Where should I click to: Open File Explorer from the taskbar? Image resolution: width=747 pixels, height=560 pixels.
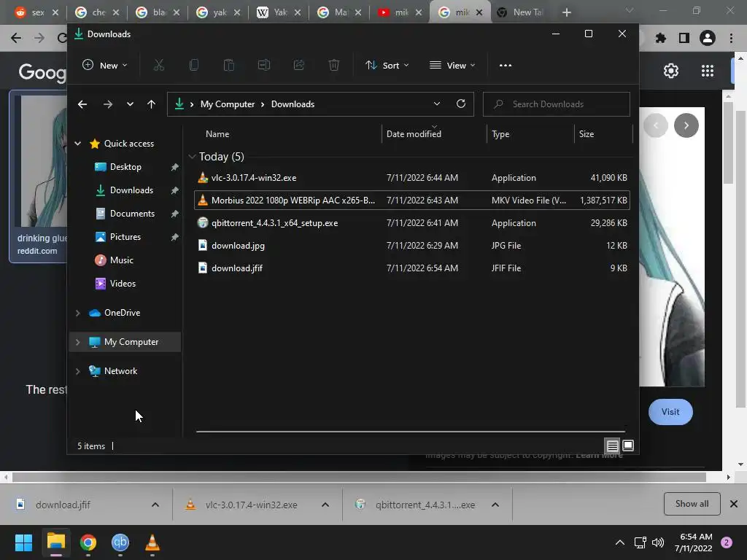[x=55, y=542]
